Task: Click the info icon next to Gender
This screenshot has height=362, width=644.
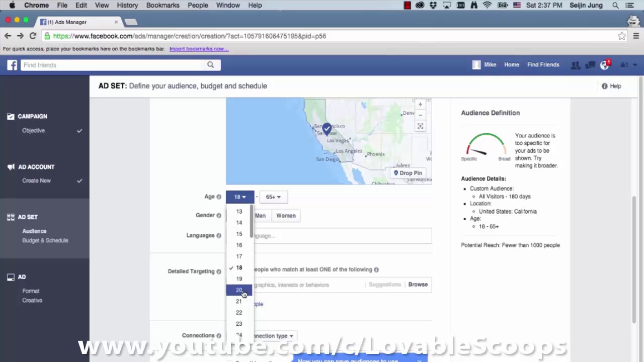Action: click(219, 215)
